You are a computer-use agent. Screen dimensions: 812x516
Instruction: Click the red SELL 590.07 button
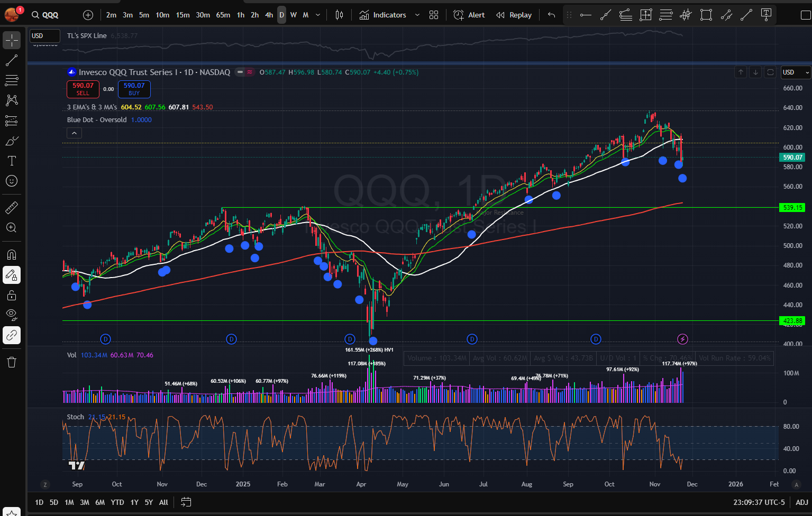(x=83, y=89)
